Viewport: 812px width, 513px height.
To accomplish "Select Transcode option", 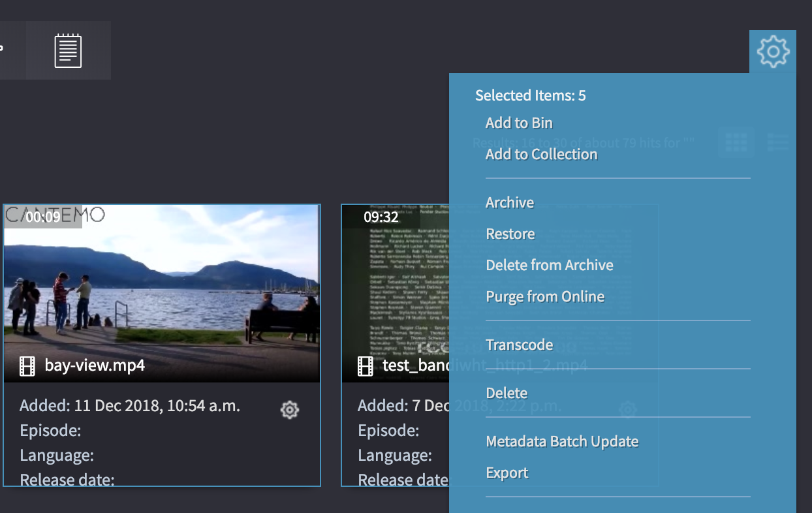I will [x=520, y=345].
